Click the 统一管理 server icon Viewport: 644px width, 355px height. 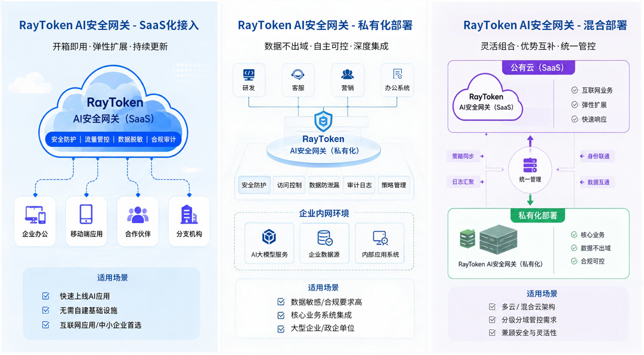click(530, 165)
